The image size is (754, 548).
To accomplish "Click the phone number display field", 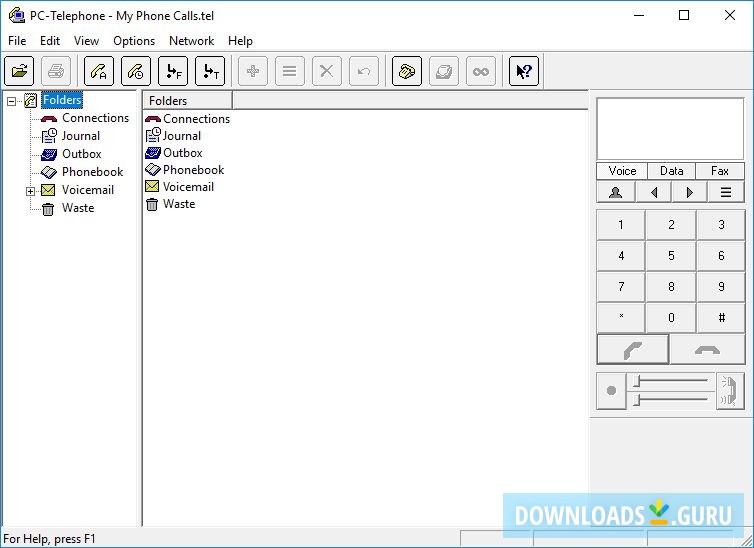I will point(670,129).
